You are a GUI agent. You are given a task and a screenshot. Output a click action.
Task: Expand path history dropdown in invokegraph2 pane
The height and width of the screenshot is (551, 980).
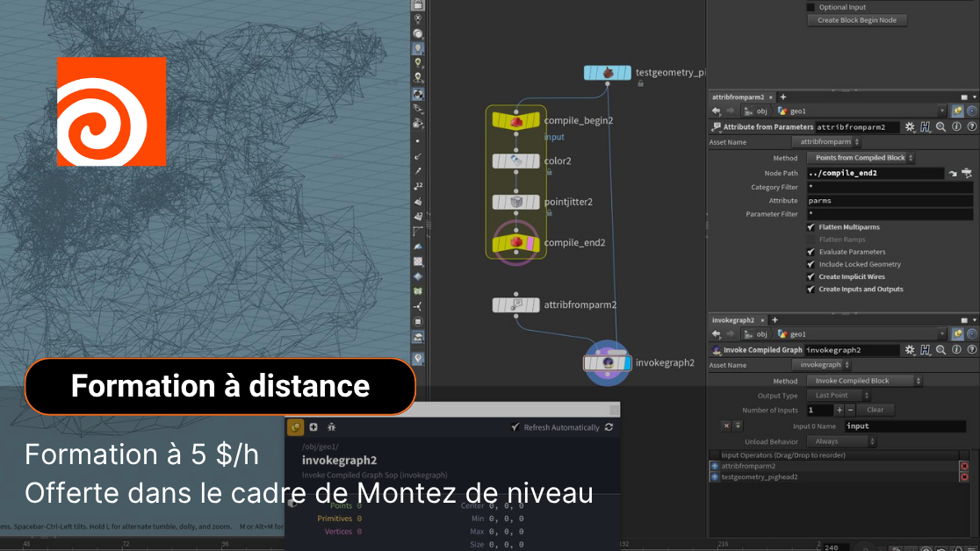[x=942, y=334]
